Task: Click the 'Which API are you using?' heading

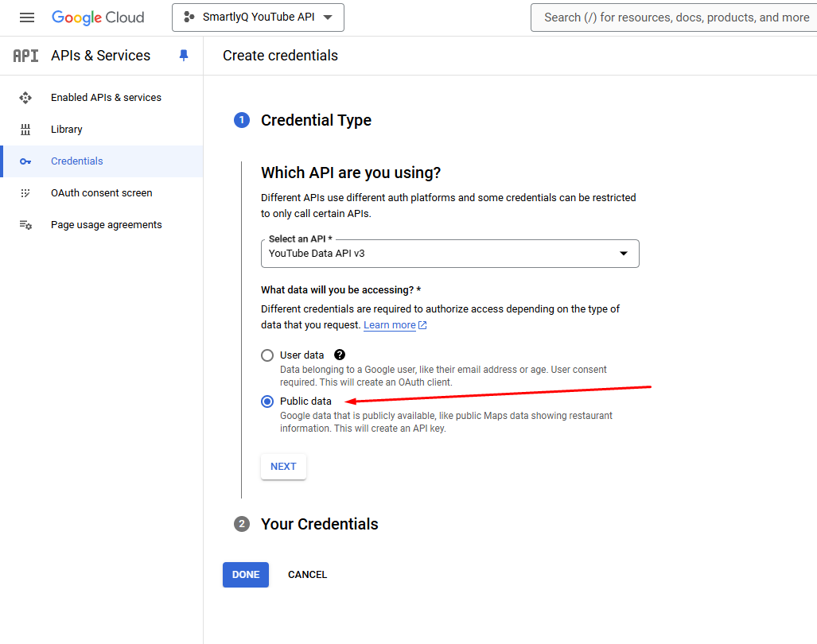Action: coord(351,173)
